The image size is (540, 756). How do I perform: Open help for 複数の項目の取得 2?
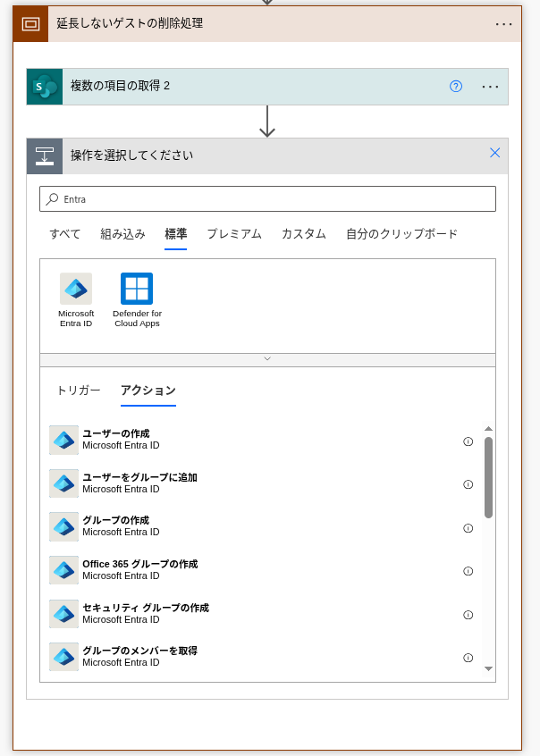click(x=456, y=87)
